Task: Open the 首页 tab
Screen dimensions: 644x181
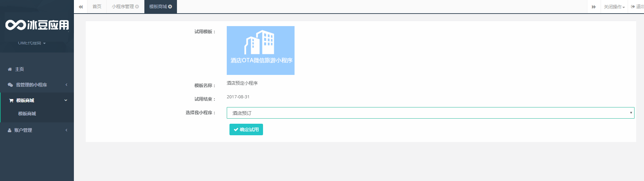Action: (97, 6)
